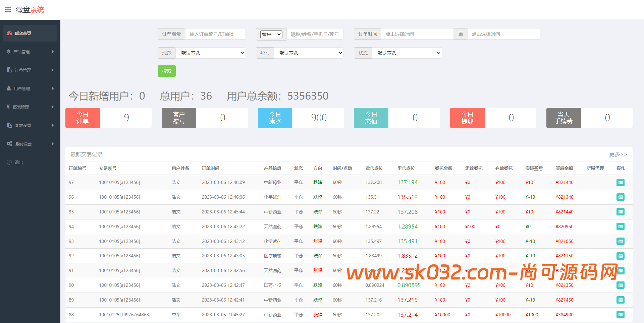Screen dimensions: 644x323
Task: Click the action icon for order 97
Action: pos(621,183)
